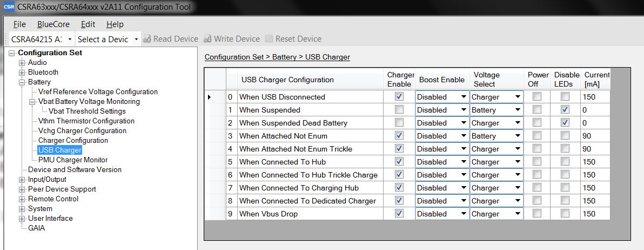Open the File menu

click(19, 24)
